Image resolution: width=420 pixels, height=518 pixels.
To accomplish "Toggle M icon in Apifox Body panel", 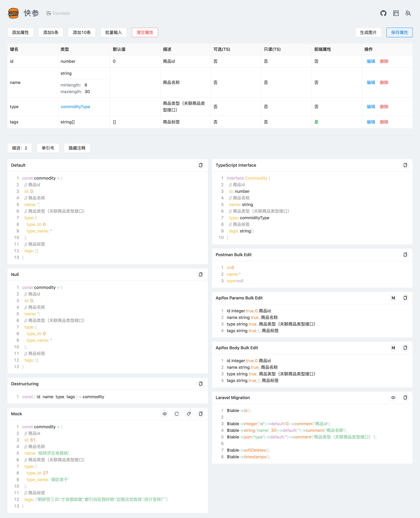I will click(x=393, y=348).
